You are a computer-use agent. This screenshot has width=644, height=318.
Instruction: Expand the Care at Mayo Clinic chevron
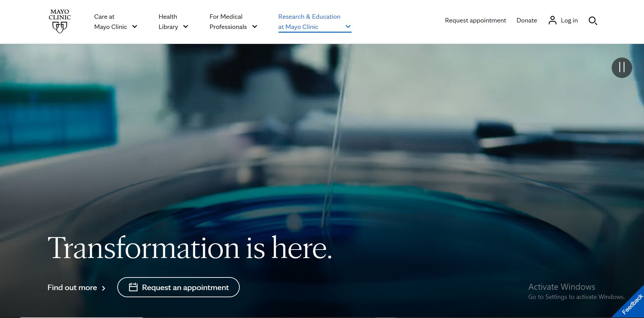135,27
